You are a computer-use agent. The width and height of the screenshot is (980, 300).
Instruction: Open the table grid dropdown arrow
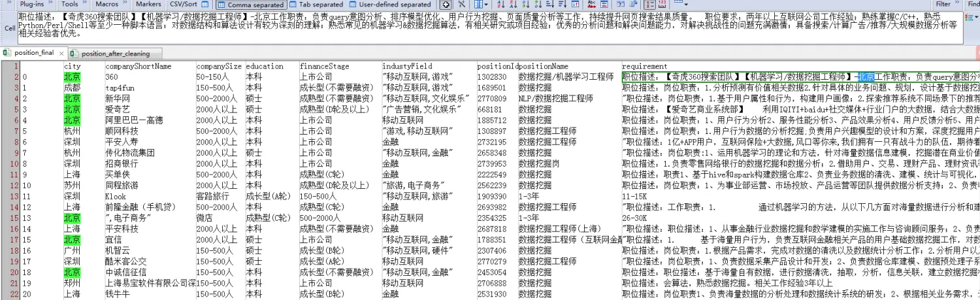coord(687,5)
